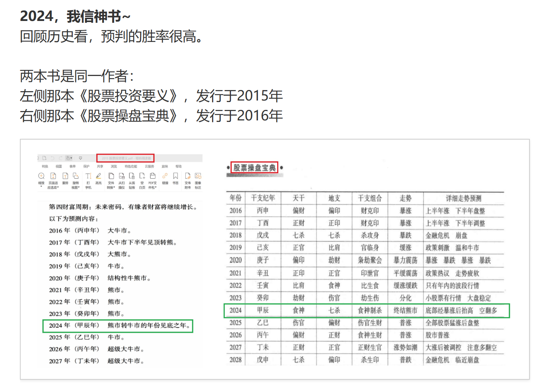This screenshot has height=392, width=545.
Task: Create a PDF with 从扫描仪
Action: (122, 181)
